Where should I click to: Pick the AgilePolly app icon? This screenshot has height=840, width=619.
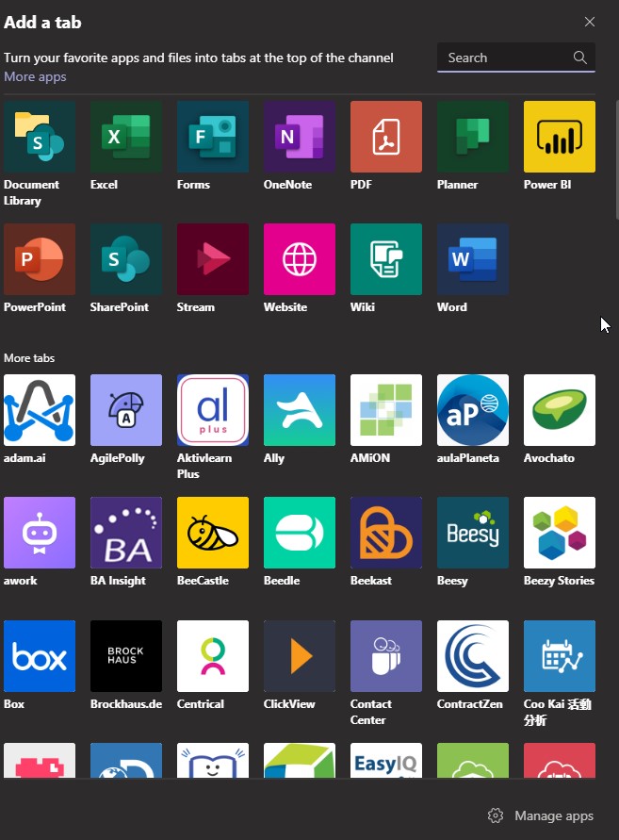point(126,410)
